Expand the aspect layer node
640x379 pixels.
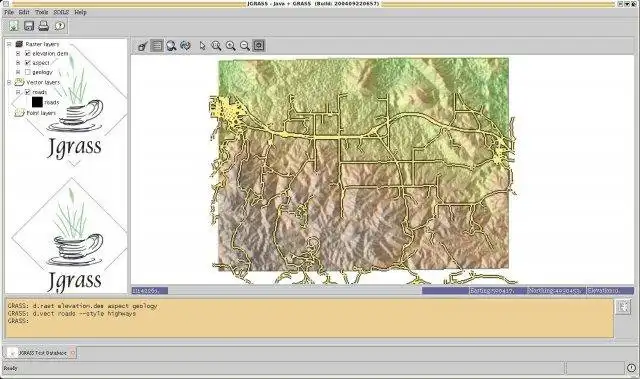[x=18, y=63]
